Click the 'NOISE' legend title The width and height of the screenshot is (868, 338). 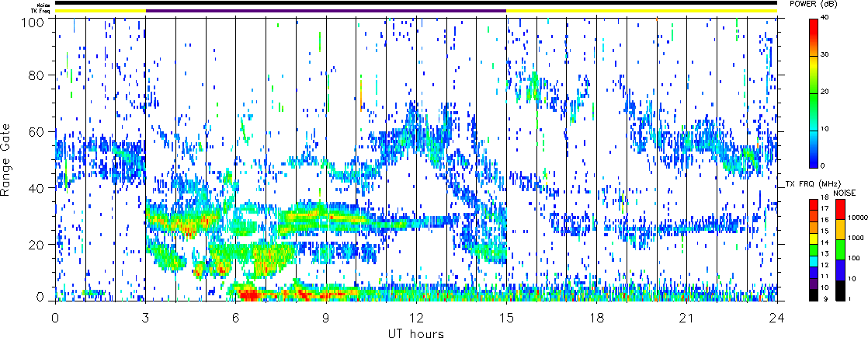coord(844,193)
